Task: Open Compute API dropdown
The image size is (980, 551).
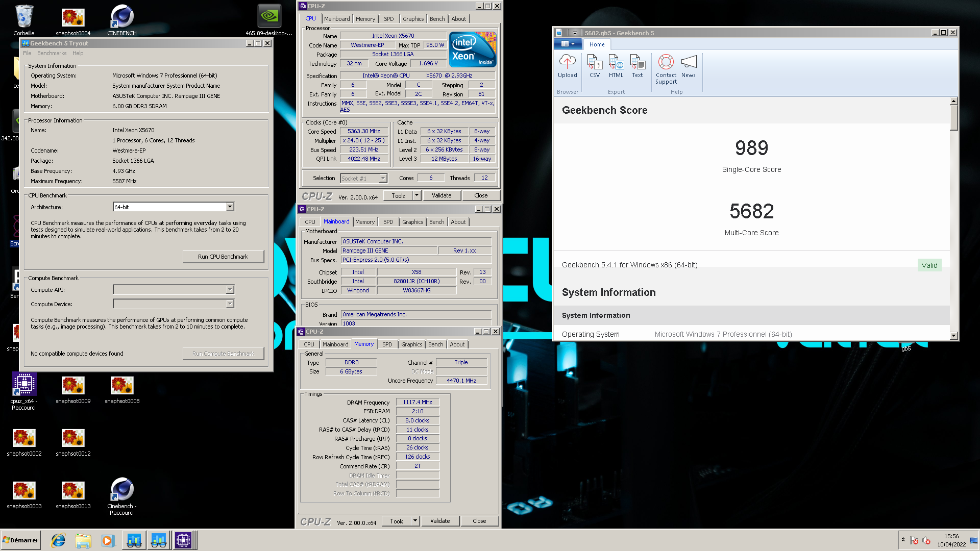Action: tap(230, 290)
